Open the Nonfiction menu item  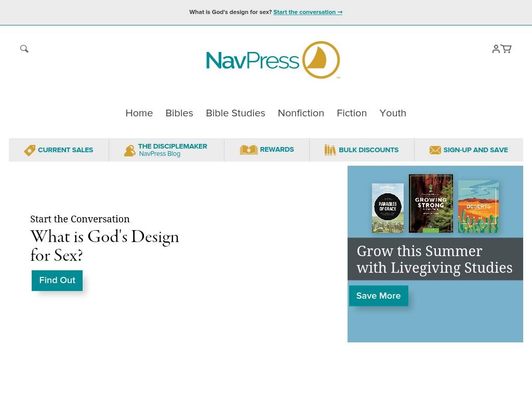(301, 113)
